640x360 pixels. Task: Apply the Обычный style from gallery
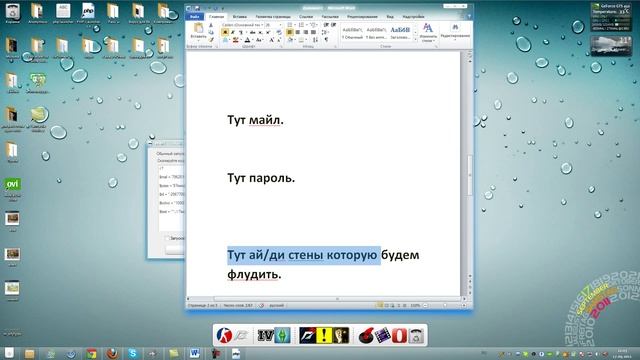coord(352,33)
